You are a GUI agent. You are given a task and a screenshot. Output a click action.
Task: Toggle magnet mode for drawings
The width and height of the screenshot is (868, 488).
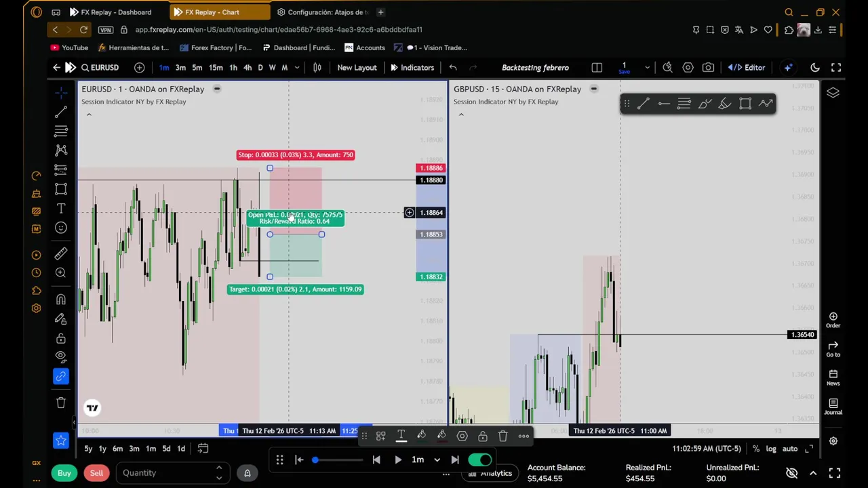click(x=61, y=299)
